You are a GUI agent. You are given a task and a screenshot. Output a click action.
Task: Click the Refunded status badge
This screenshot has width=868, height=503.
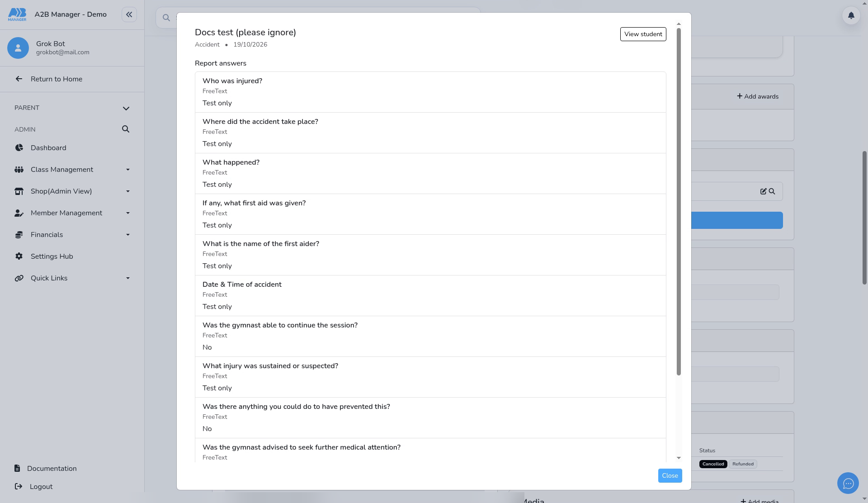pyautogui.click(x=743, y=464)
